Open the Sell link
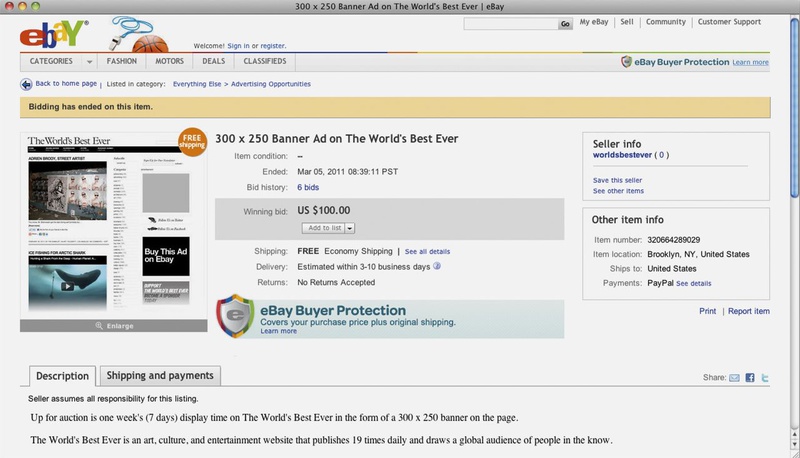This screenshot has height=458, width=800. [627, 22]
